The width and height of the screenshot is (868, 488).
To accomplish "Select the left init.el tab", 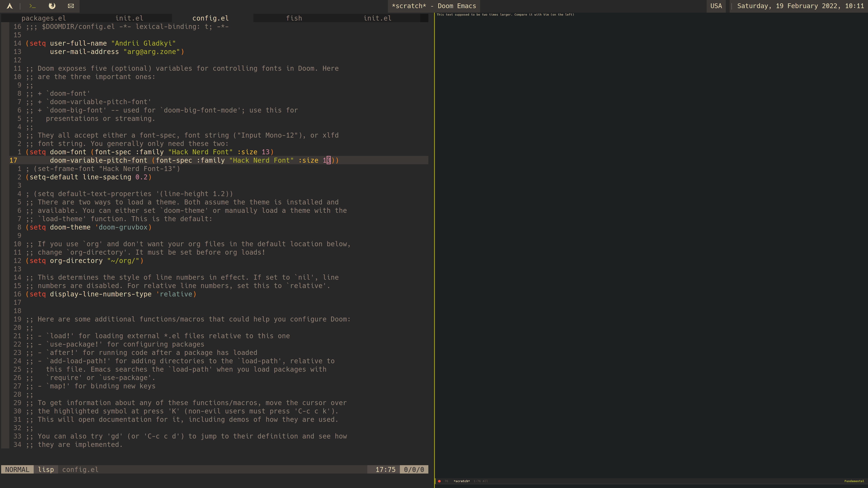I will click(x=129, y=18).
